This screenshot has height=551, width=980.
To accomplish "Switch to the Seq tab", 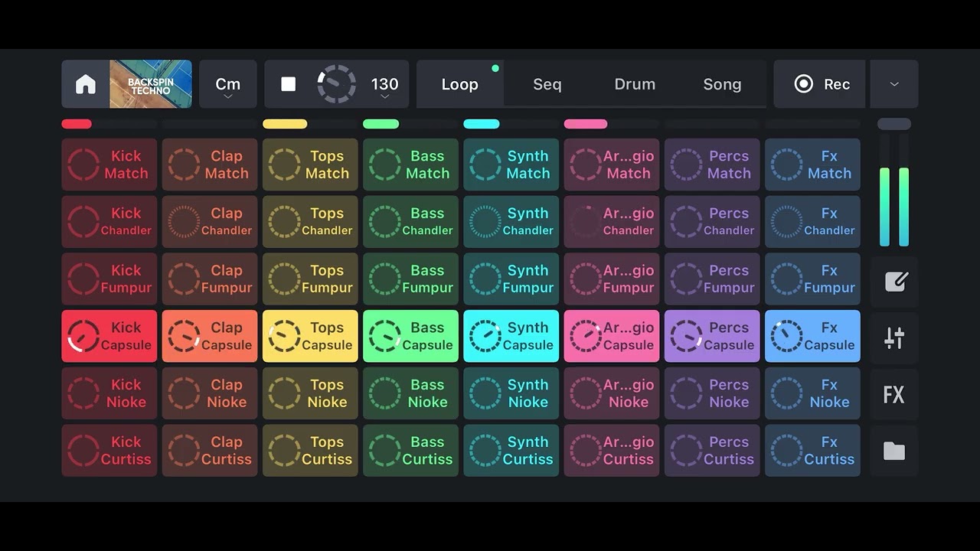I will (x=547, y=84).
